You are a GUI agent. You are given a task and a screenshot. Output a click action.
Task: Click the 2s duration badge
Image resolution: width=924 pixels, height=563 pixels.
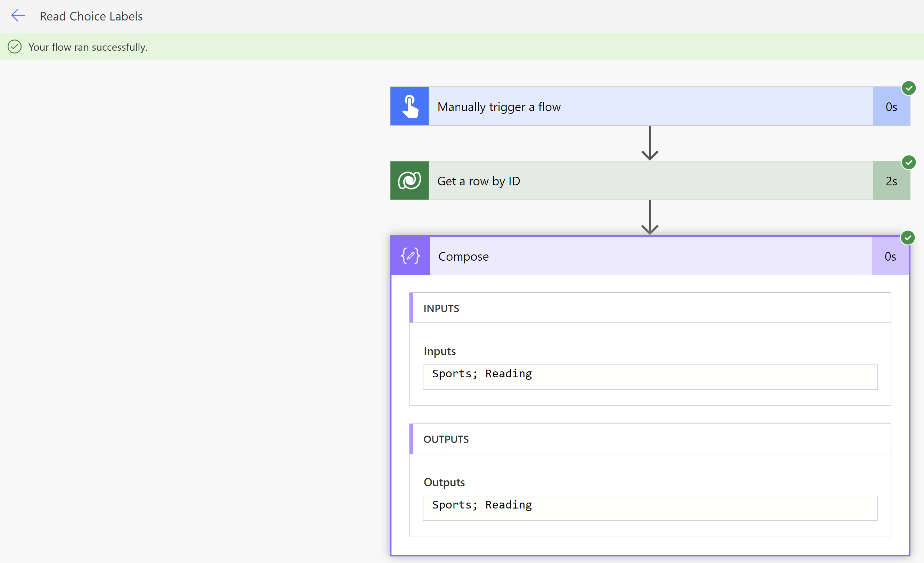pos(891,181)
